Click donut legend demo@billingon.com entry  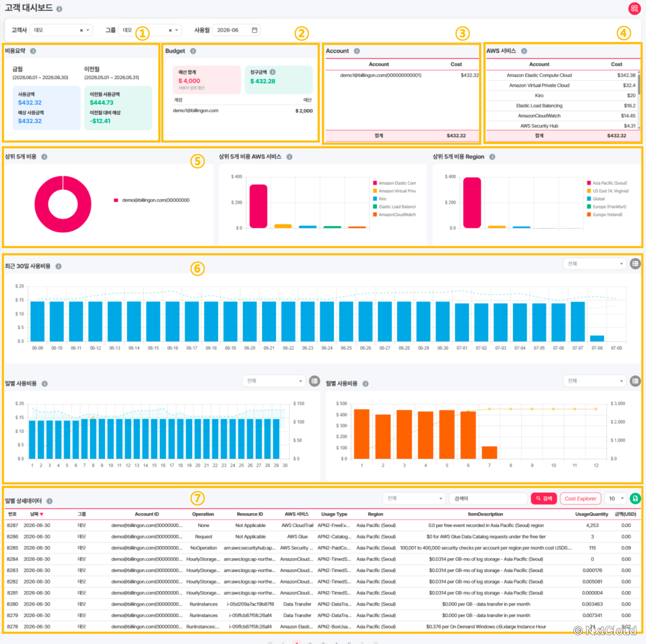click(152, 200)
